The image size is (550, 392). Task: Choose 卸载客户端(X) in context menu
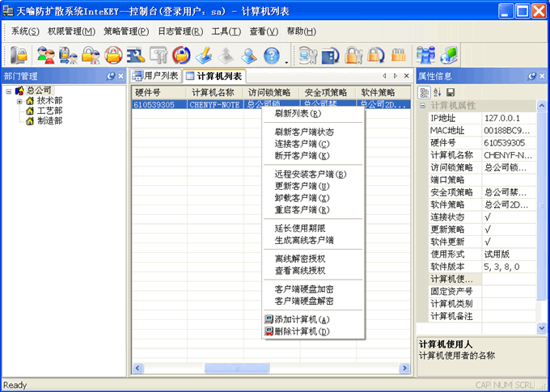(313, 198)
